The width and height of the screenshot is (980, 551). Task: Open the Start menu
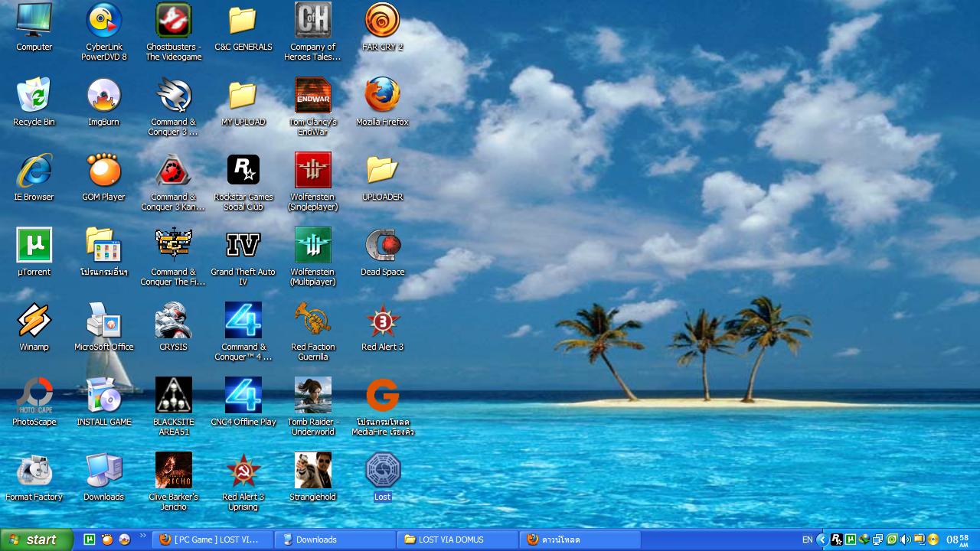click(37, 540)
